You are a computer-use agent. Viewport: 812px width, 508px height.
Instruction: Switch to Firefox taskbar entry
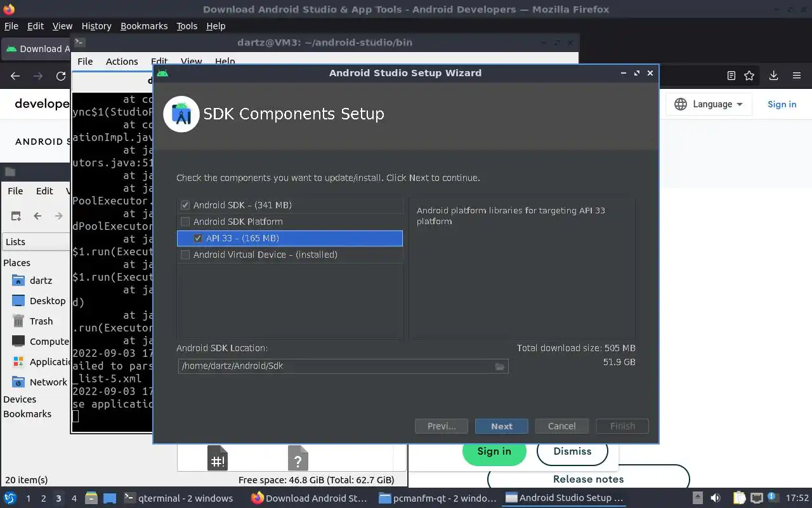(309, 498)
